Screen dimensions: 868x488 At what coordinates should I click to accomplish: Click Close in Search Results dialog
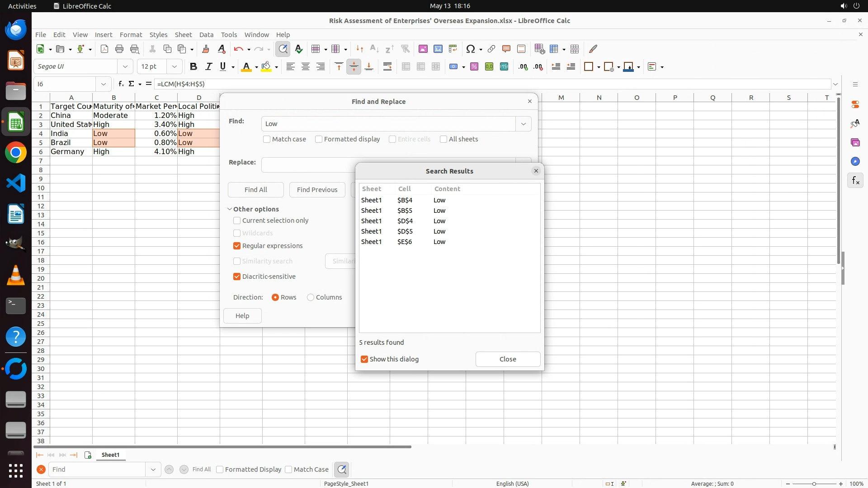pyautogui.click(x=507, y=359)
